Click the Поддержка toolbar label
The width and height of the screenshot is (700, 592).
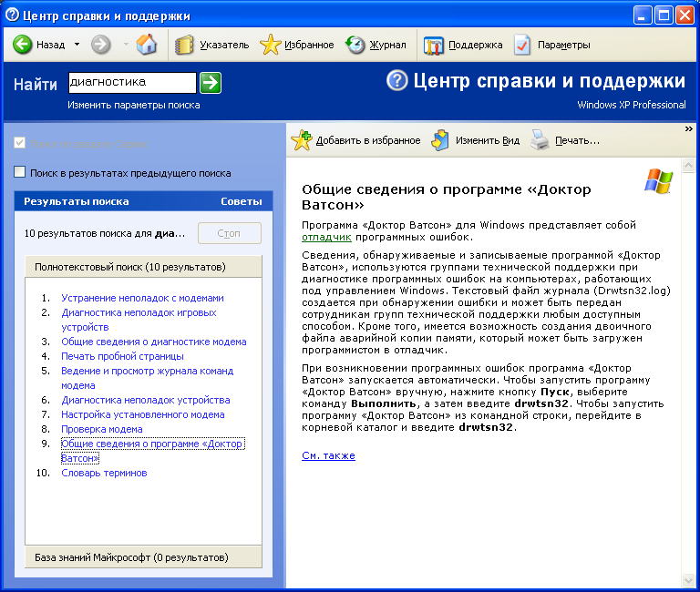pyautogui.click(x=475, y=45)
